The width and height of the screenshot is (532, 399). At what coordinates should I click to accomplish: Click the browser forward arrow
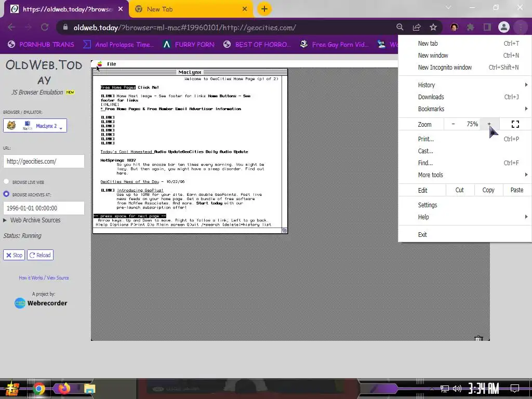click(28, 27)
